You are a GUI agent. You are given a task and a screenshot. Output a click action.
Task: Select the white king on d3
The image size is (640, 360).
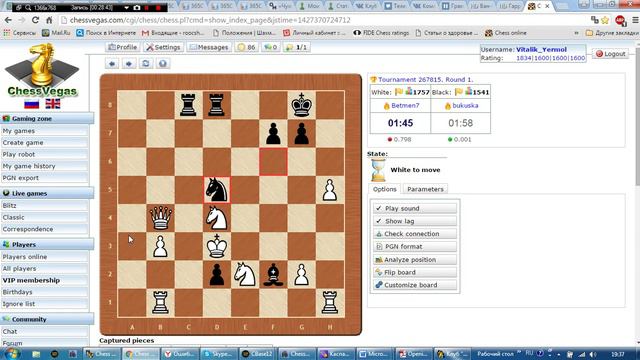coord(217,246)
